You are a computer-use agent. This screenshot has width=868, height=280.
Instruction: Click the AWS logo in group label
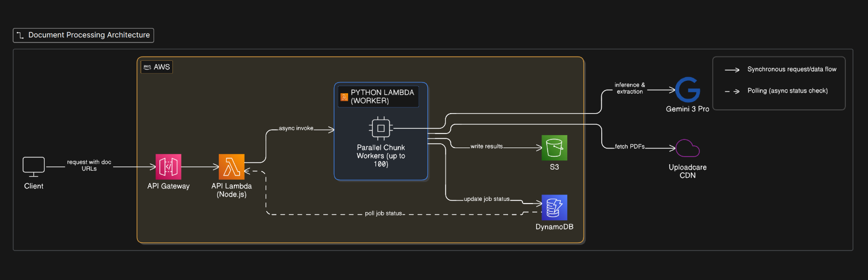(147, 67)
